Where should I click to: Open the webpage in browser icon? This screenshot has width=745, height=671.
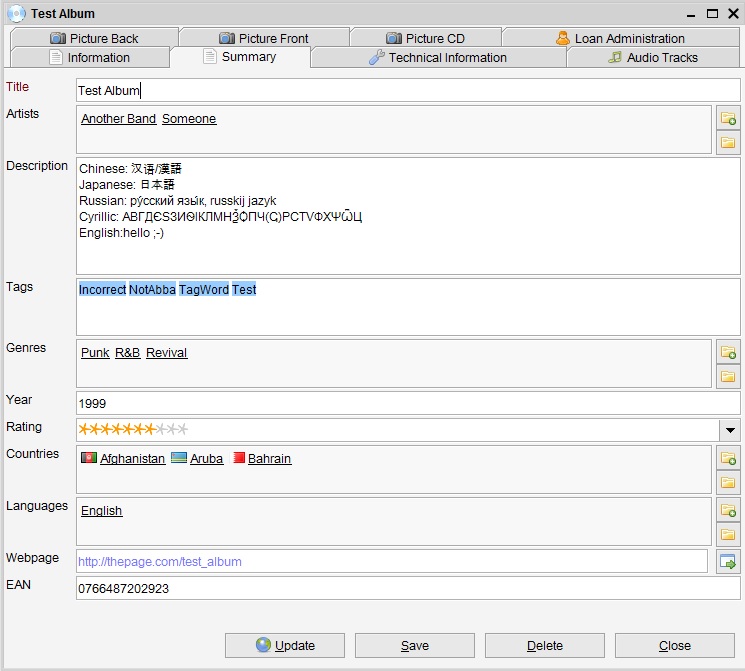pyautogui.click(x=728, y=561)
